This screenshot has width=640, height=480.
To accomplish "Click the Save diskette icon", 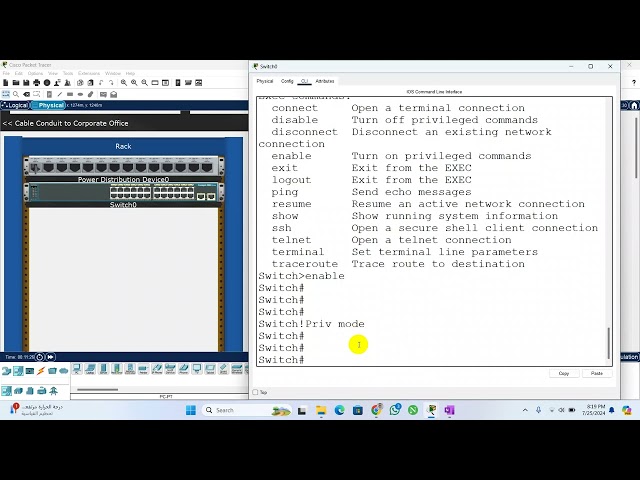I will tap(26, 83).
